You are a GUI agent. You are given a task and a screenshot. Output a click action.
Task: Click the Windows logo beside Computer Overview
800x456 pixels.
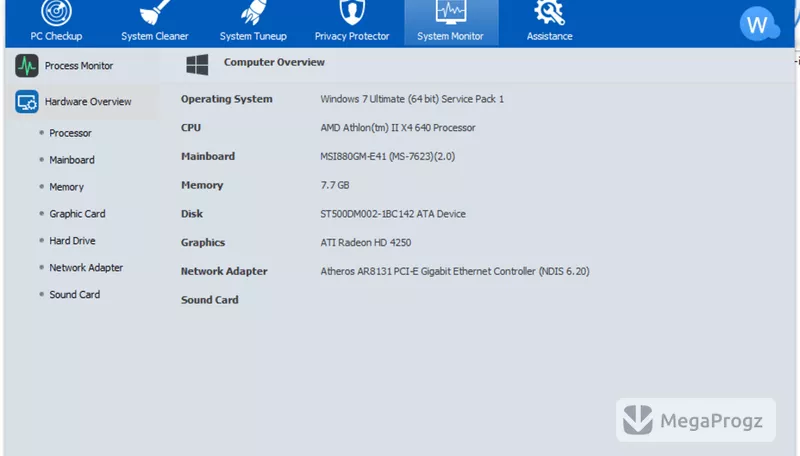pos(197,65)
